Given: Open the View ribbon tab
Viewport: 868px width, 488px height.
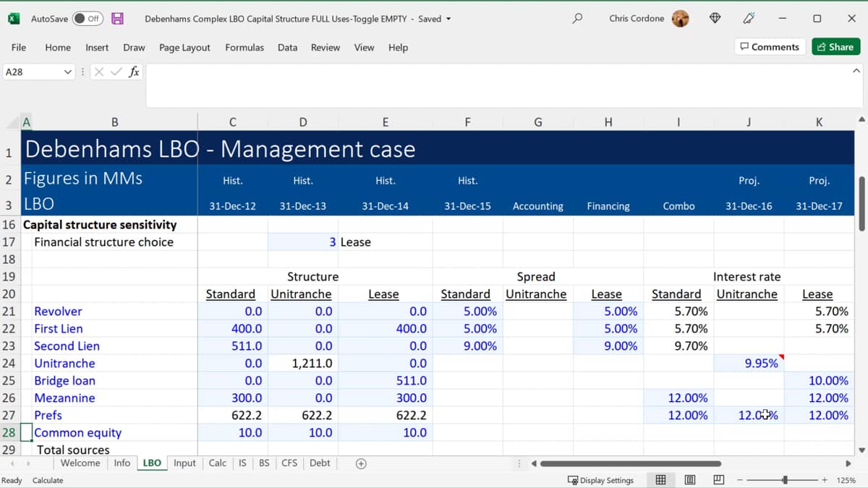Looking at the screenshot, I should [x=364, y=48].
